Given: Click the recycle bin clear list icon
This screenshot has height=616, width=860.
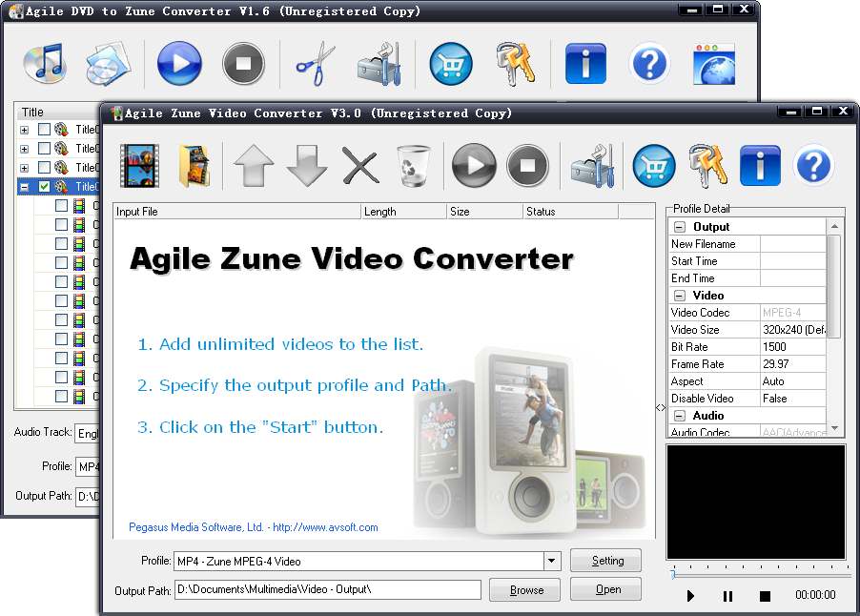Looking at the screenshot, I should click(x=413, y=165).
